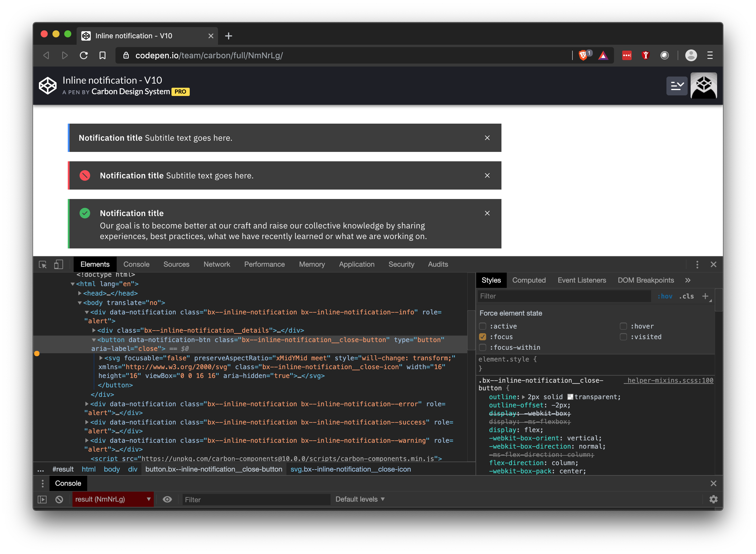Enable the :focus-within checkbox

click(x=483, y=347)
